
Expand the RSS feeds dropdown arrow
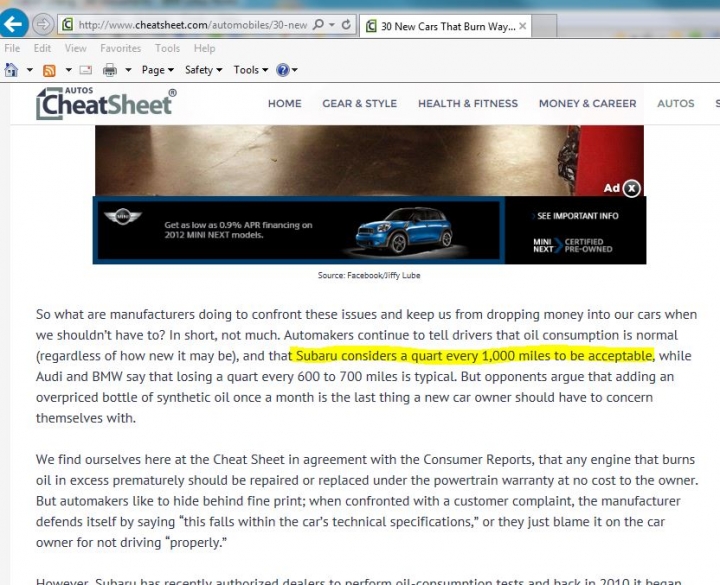(x=68, y=70)
